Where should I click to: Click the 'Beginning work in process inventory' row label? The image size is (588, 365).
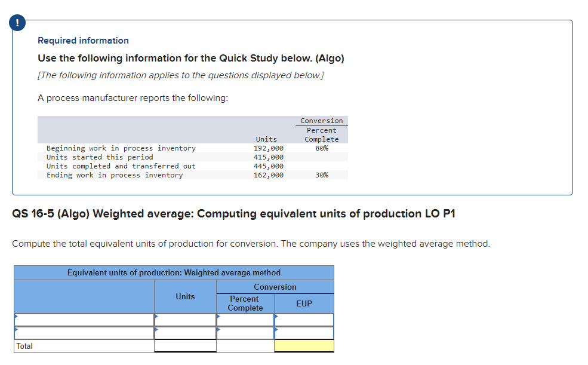point(121,148)
